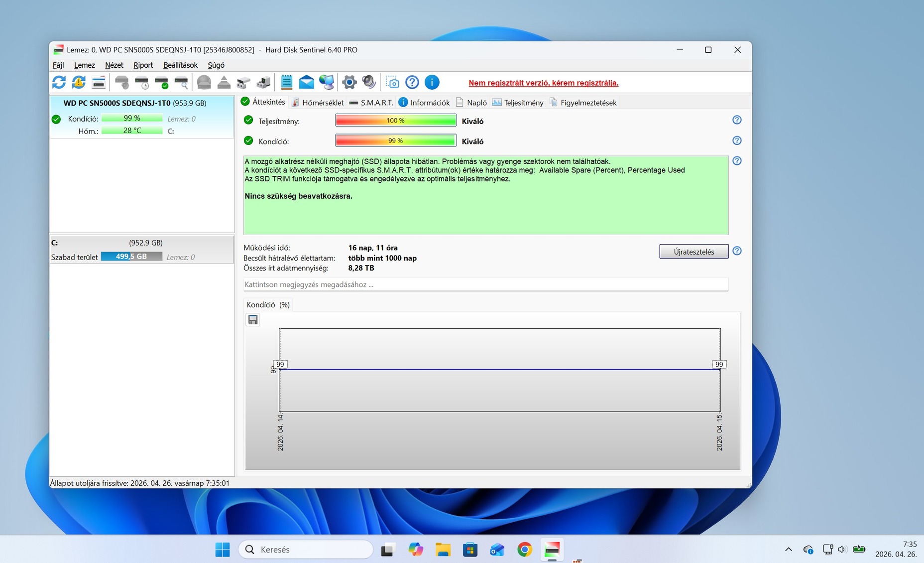Image resolution: width=924 pixels, height=563 pixels.
Task: Click the camera screenshot toolbar icon
Action: [x=392, y=82]
